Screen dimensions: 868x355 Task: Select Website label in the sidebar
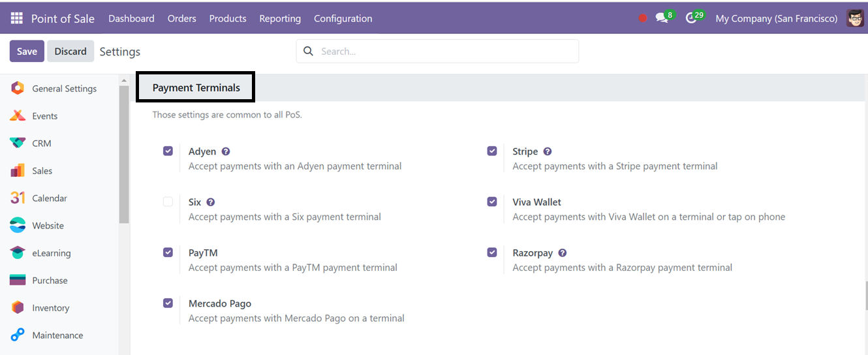[48, 226]
